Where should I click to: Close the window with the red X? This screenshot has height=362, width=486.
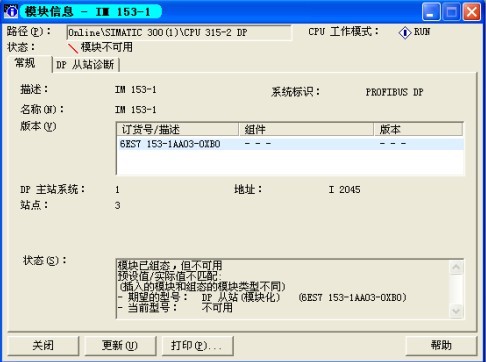coord(472,12)
